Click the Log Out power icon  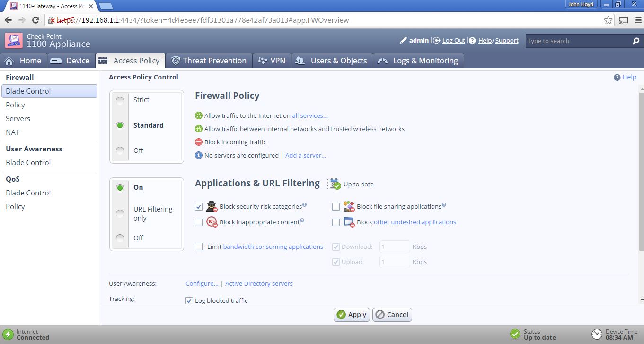(437, 41)
